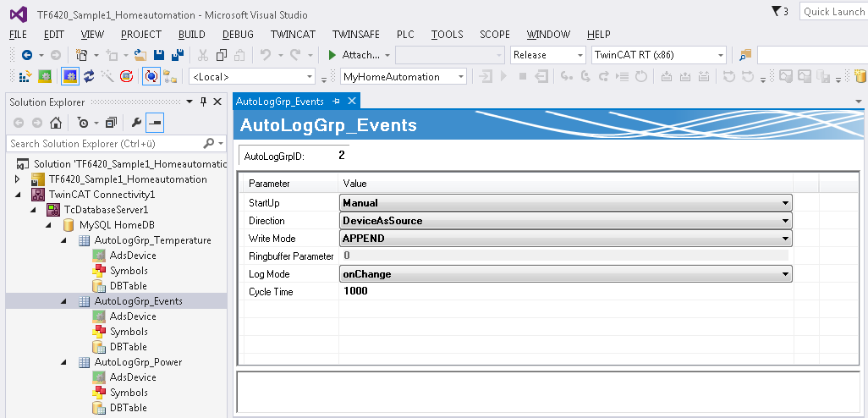
Task: Click the Cycle Time value 1000
Action: pyautogui.click(x=355, y=291)
